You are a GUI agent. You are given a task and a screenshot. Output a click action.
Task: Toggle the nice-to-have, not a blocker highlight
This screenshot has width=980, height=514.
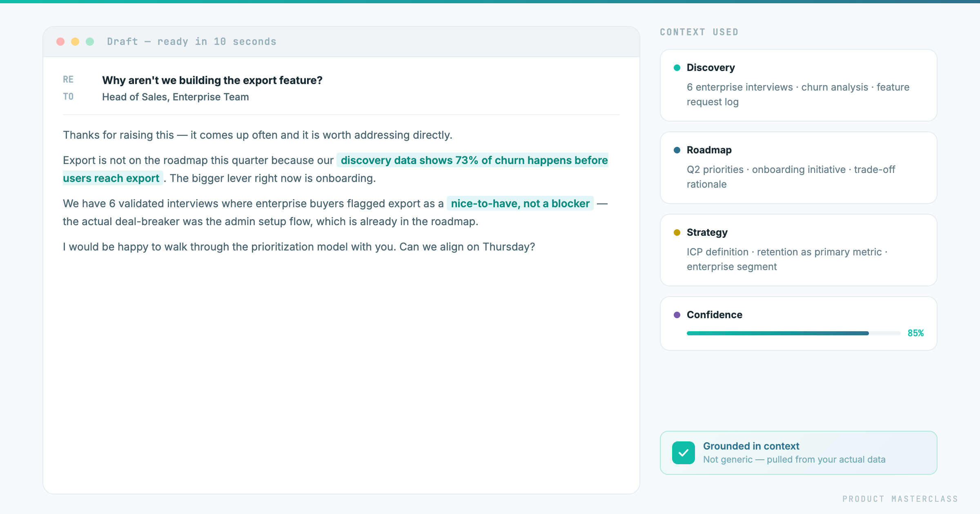pyautogui.click(x=519, y=203)
